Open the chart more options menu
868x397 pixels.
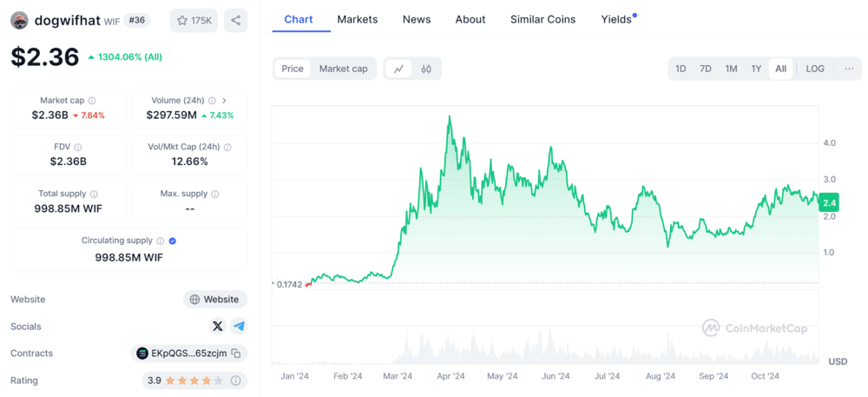849,69
